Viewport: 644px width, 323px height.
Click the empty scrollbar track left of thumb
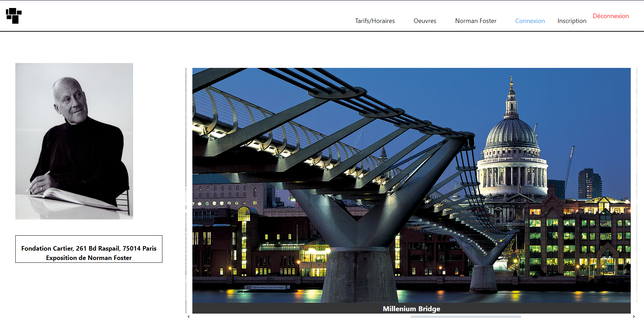click(x=300, y=317)
